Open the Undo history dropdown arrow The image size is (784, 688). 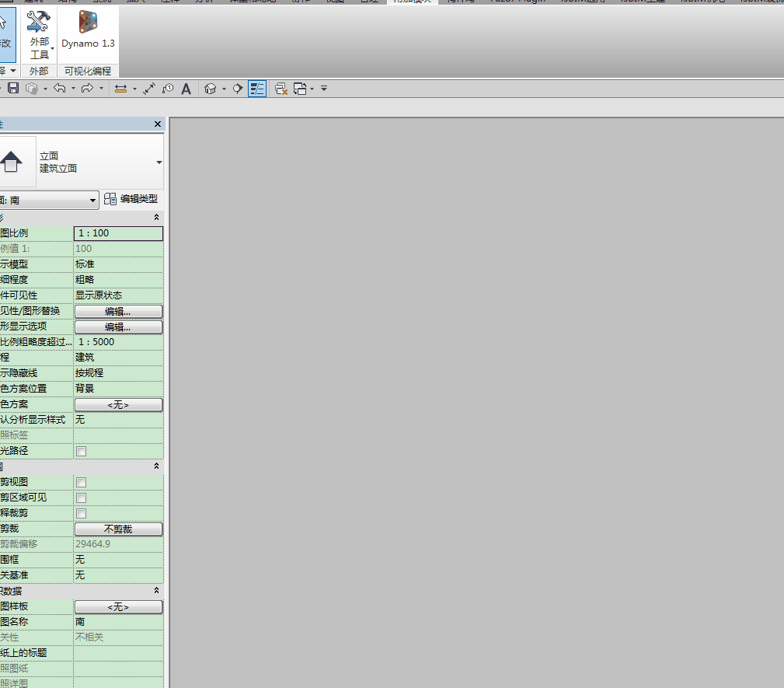[74, 89]
